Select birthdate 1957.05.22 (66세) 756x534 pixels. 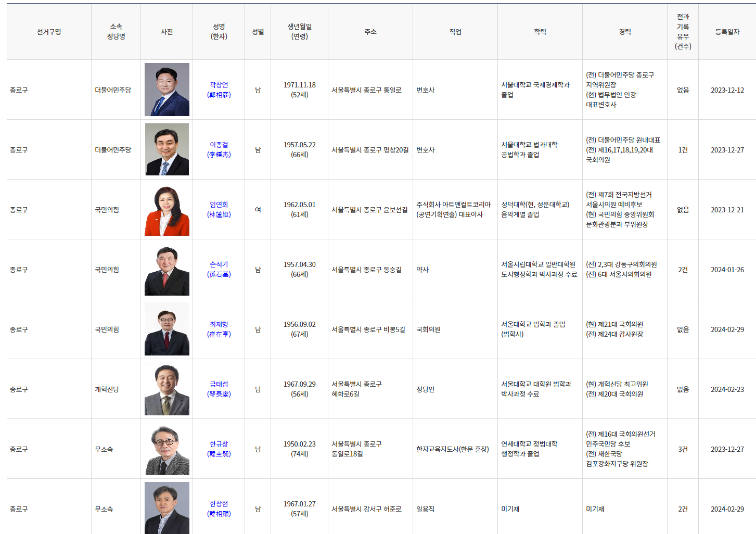click(x=300, y=149)
